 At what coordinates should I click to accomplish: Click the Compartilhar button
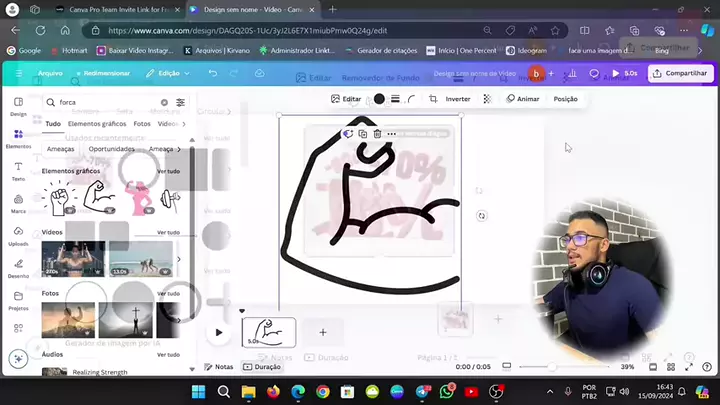(681, 73)
